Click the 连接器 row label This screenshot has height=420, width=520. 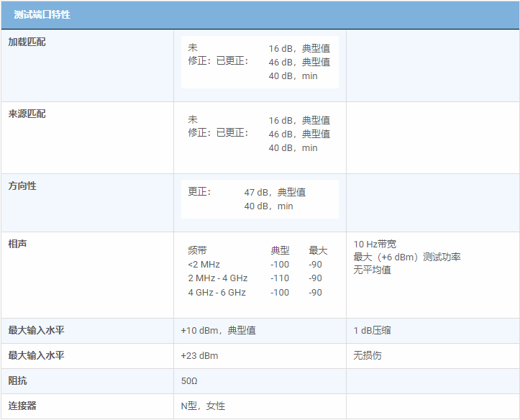click(22, 406)
